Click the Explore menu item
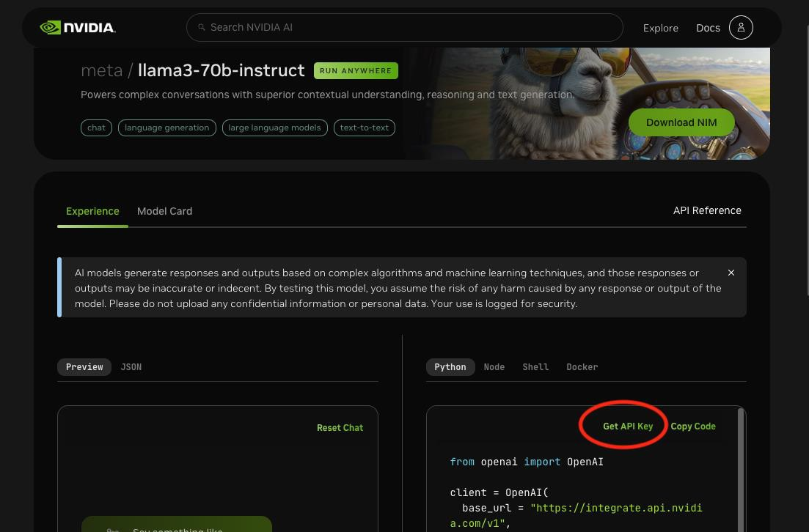Image resolution: width=809 pixels, height=532 pixels. [660, 28]
